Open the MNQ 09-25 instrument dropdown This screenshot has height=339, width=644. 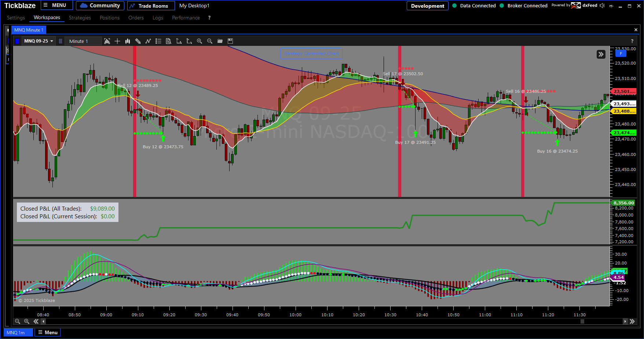pos(39,41)
